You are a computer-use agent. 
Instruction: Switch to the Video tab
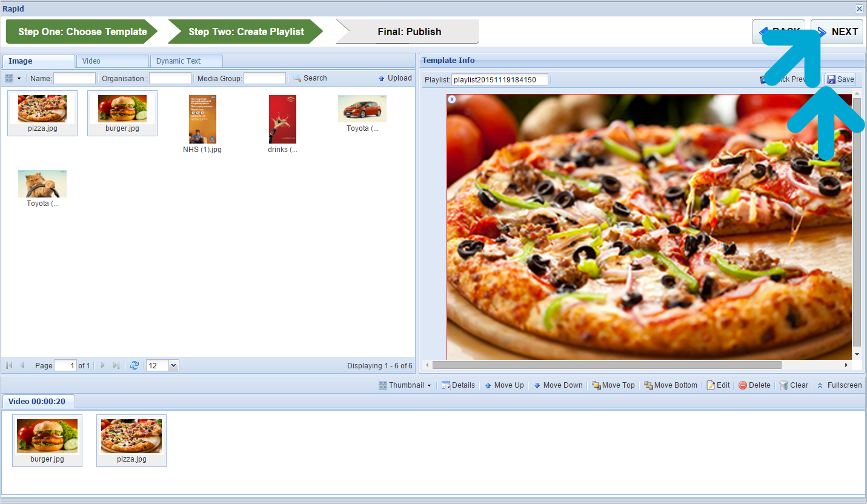112,61
